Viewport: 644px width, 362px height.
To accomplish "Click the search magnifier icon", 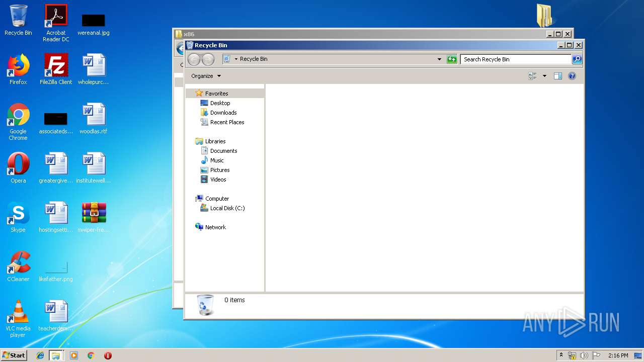I will click(x=577, y=59).
